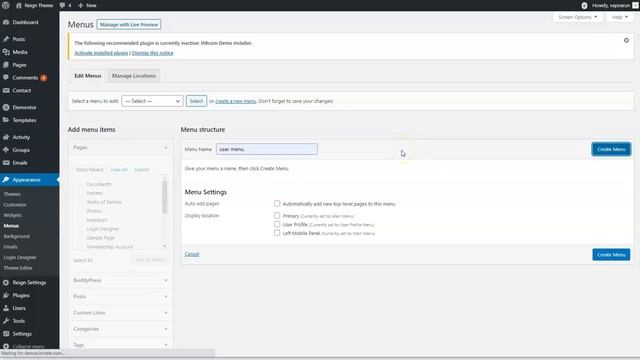Click the admin bar icon beside Howdy

point(584,5)
